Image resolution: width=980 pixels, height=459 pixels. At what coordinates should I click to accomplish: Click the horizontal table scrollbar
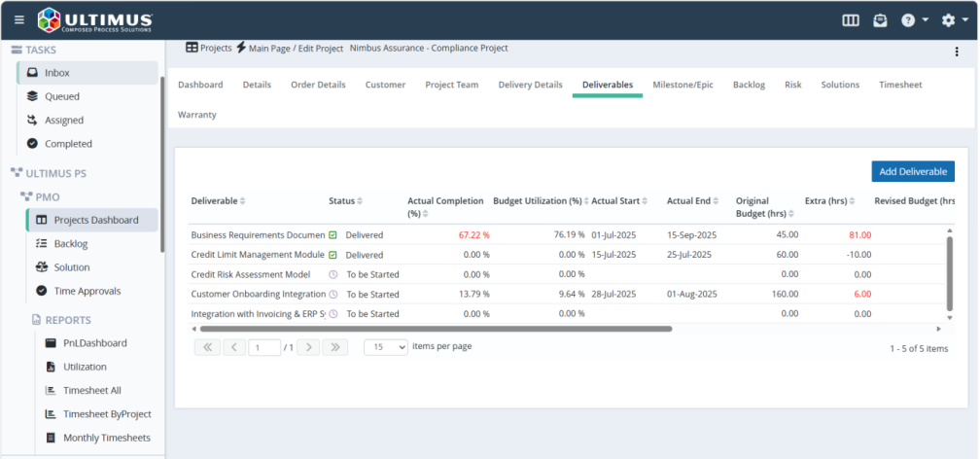[x=436, y=329]
